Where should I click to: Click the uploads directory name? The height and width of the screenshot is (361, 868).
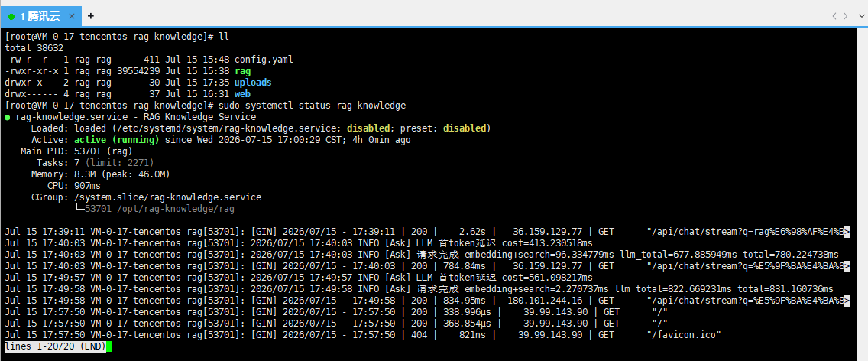(253, 83)
